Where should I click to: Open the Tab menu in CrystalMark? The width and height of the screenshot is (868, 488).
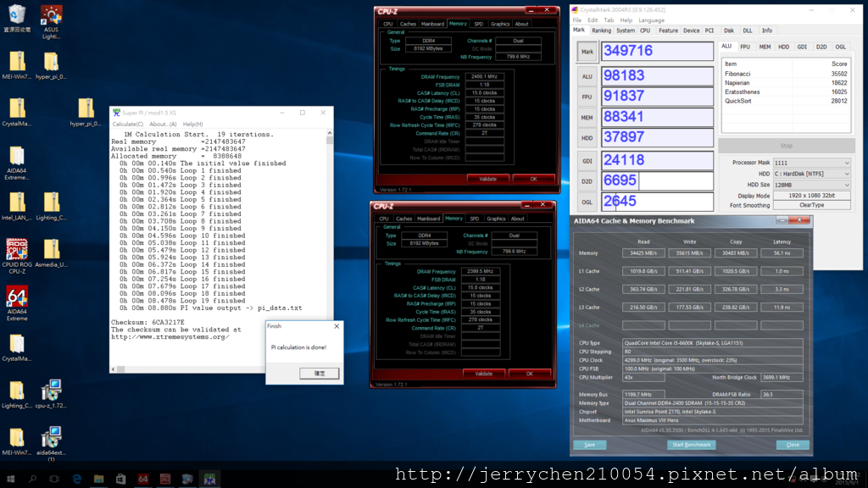coord(609,20)
